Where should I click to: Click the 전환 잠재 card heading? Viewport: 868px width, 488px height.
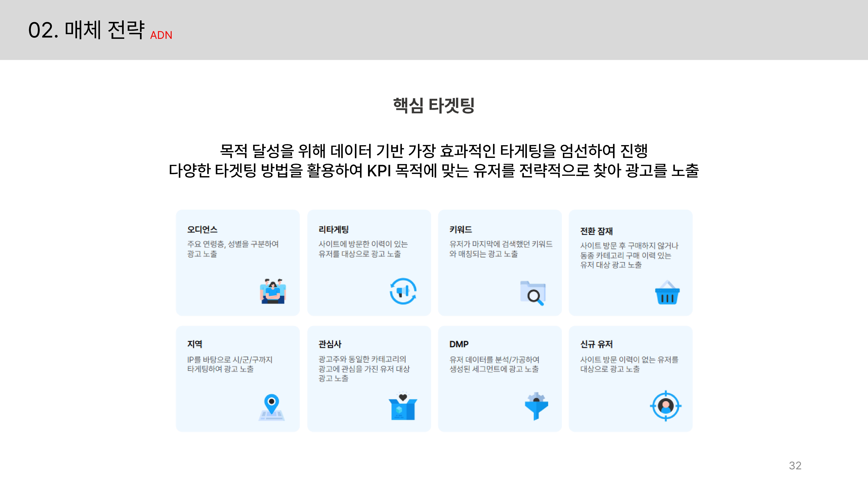pos(596,231)
